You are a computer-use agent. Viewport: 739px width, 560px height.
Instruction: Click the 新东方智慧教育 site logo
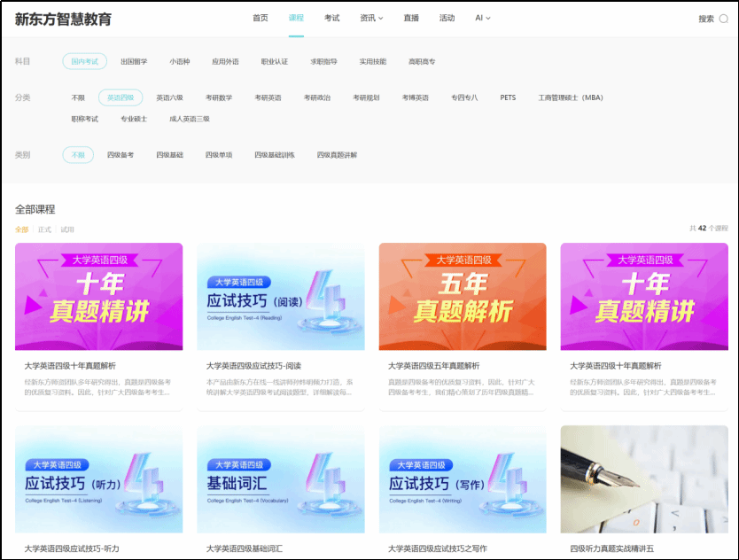point(63,19)
